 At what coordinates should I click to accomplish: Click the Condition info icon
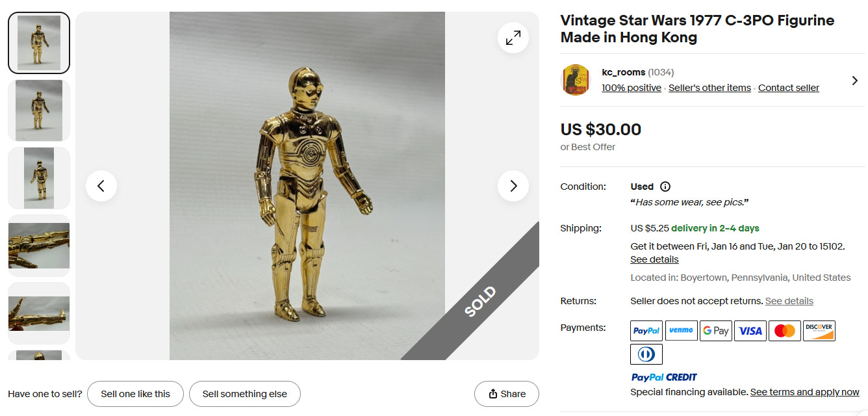pyautogui.click(x=665, y=187)
